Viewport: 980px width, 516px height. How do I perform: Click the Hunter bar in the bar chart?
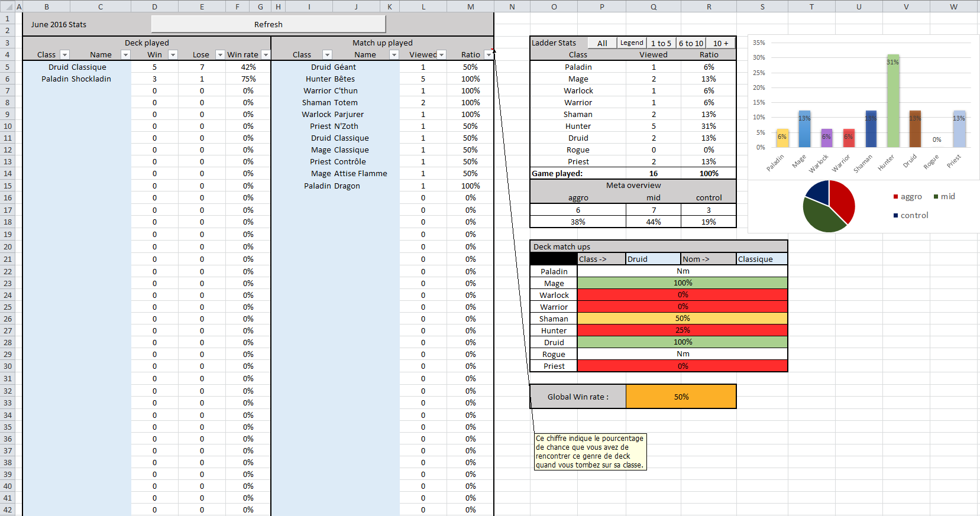click(892, 100)
